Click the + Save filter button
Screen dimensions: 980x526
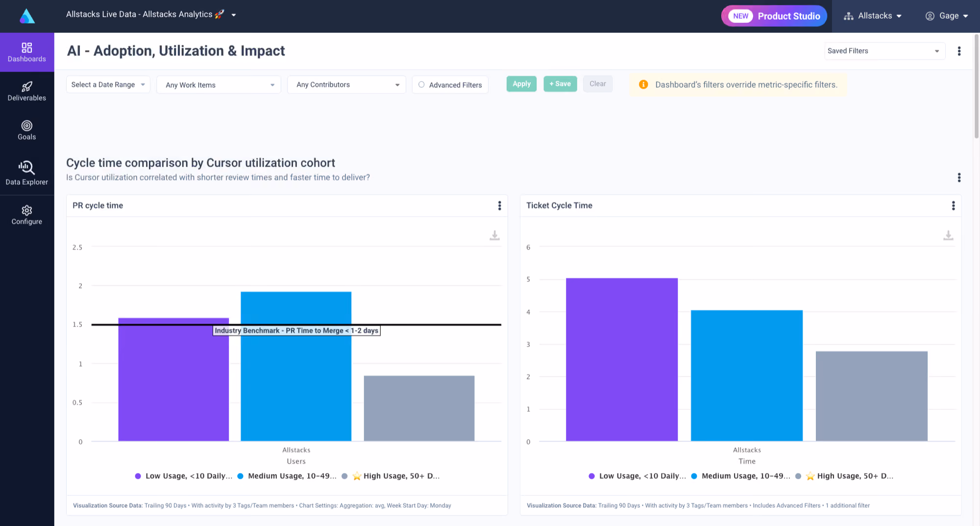(560, 84)
